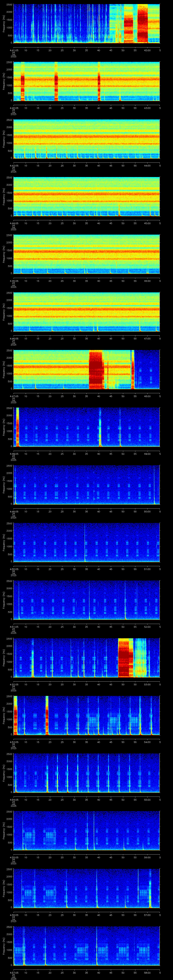Select the spectrogram panel starting at 4:46:05

point(86,312)
